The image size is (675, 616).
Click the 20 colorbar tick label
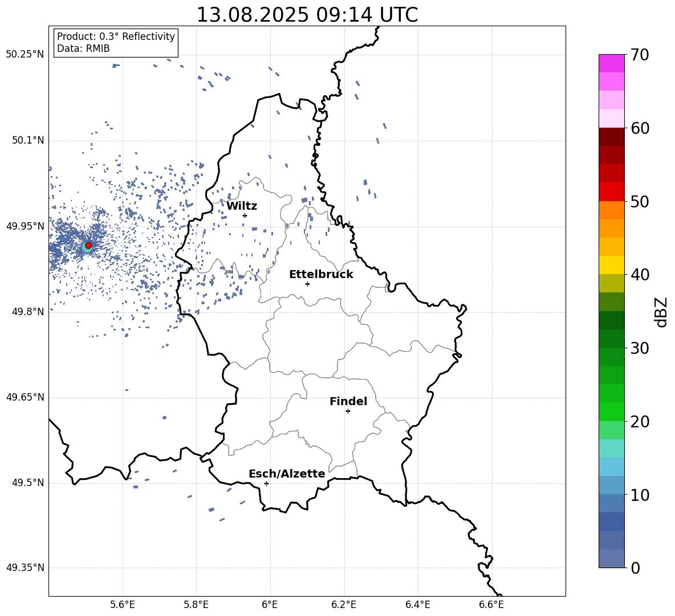(640, 422)
